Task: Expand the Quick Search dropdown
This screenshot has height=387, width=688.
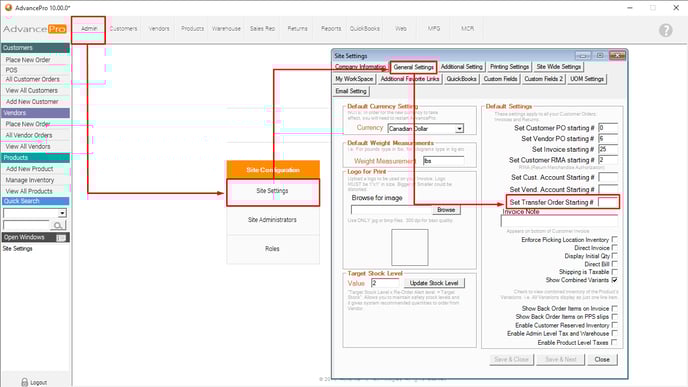Action: (x=62, y=213)
